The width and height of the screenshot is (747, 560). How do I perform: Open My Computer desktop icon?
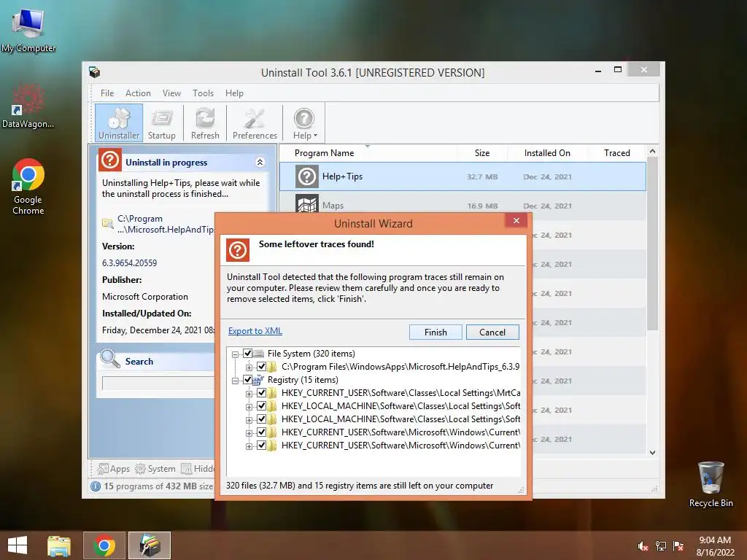click(28, 28)
